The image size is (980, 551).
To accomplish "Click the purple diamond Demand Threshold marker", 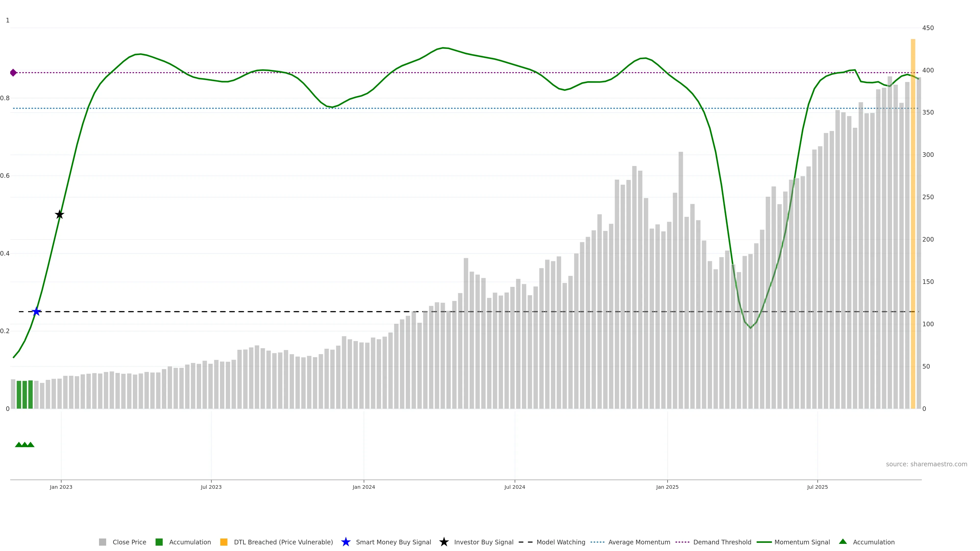I will [13, 73].
